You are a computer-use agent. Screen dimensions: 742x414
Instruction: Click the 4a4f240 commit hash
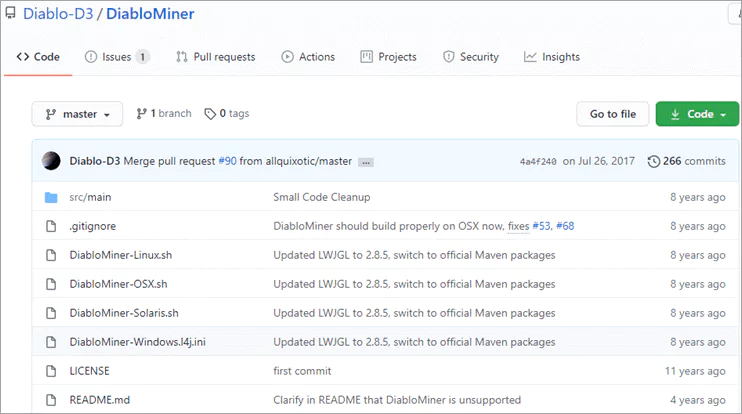click(538, 161)
